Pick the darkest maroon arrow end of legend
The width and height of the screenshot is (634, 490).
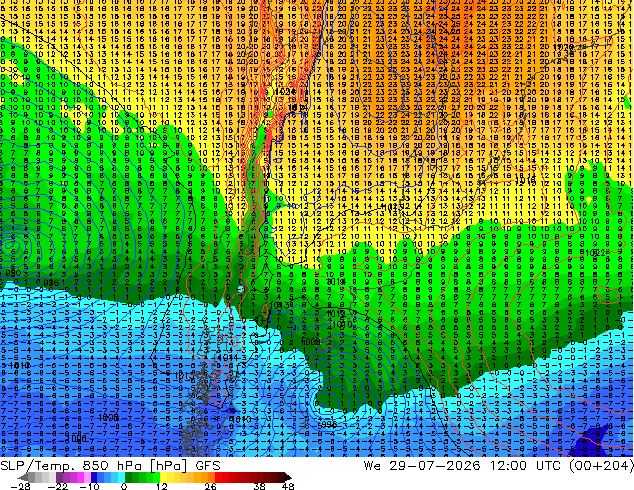pyautogui.click(x=287, y=477)
